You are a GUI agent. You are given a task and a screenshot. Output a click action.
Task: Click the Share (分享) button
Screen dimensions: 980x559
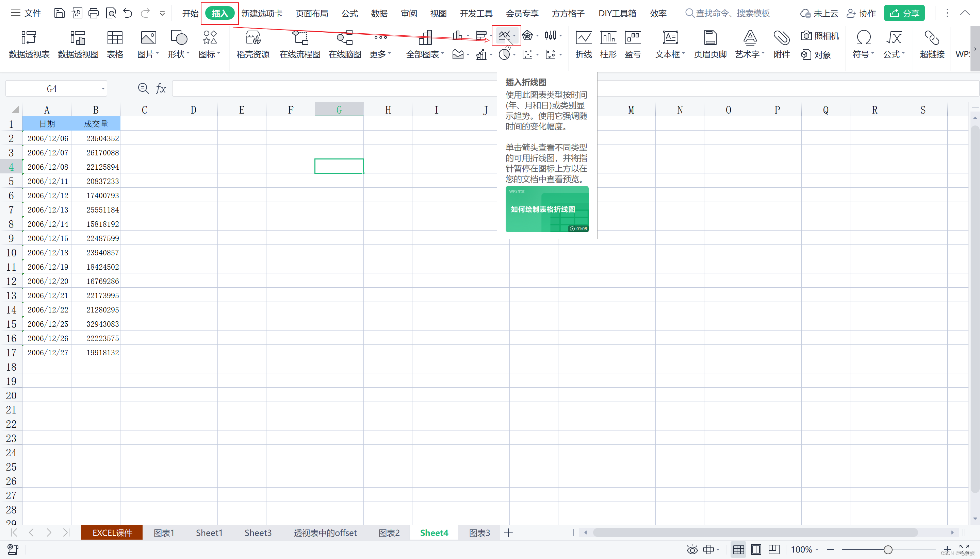pyautogui.click(x=904, y=14)
